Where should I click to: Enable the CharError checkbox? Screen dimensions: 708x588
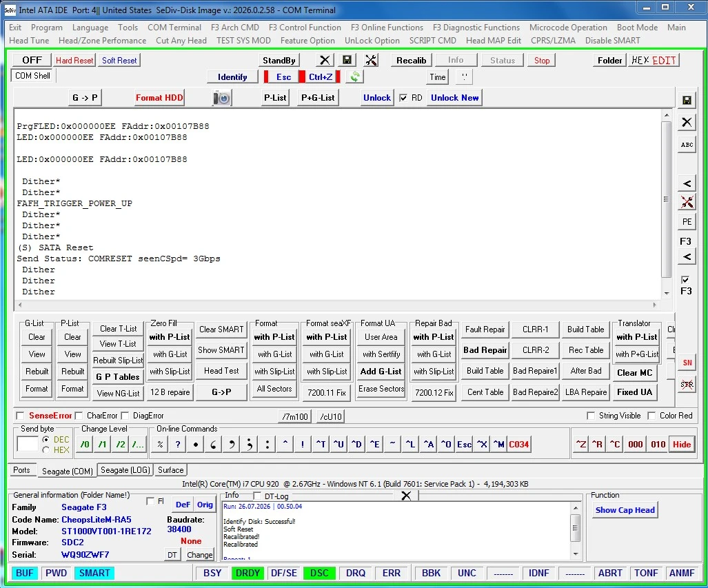click(x=79, y=416)
